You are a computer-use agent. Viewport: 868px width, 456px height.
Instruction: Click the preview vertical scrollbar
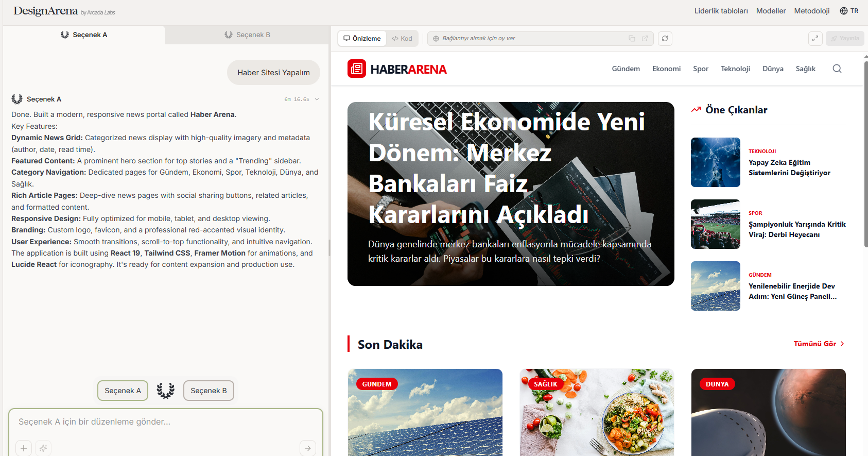pyautogui.click(x=866, y=155)
